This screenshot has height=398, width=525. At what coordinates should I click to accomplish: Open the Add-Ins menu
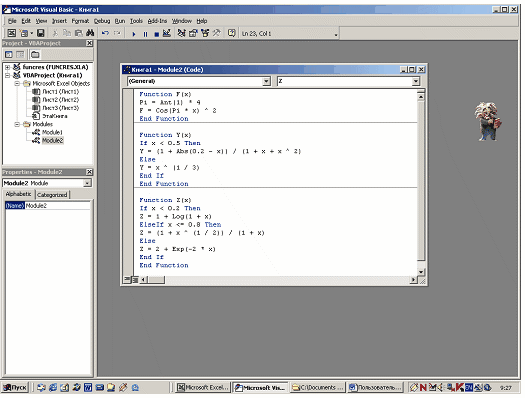pyautogui.click(x=157, y=21)
